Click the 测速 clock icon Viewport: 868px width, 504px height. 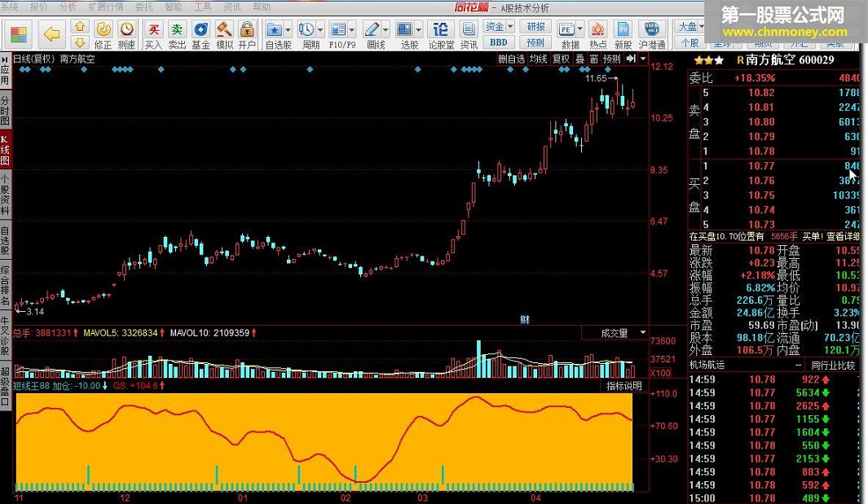(x=127, y=28)
